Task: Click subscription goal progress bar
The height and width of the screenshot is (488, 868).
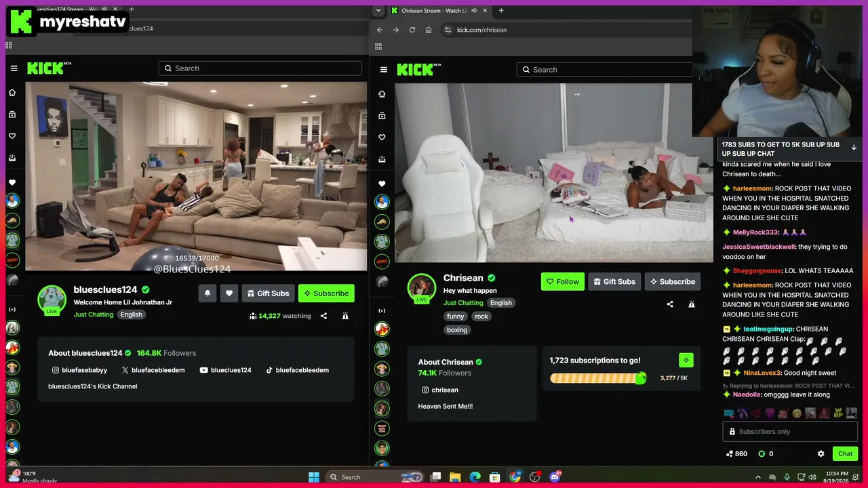Action: pyautogui.click(x=598, y=378)
